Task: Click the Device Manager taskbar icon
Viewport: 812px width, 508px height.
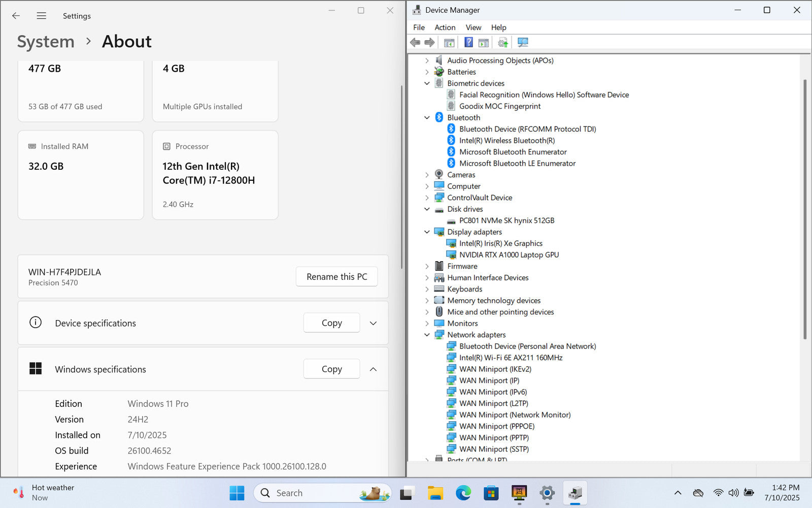Action: [x=574, y=493]
